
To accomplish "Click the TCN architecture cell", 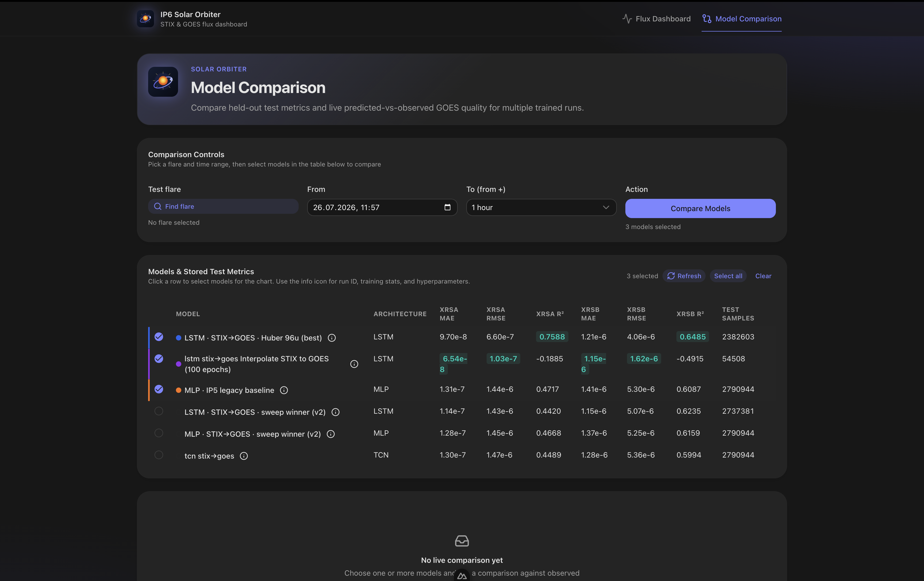I will 381,455.
